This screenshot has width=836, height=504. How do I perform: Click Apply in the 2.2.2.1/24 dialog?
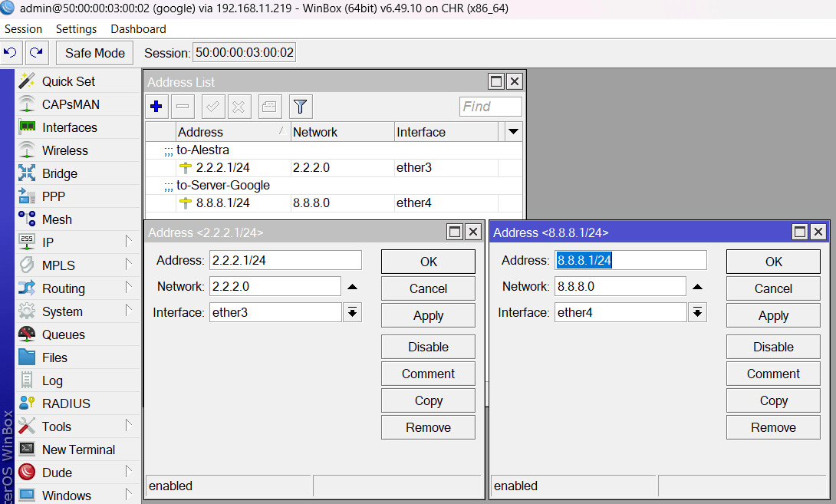coord(428,315)
